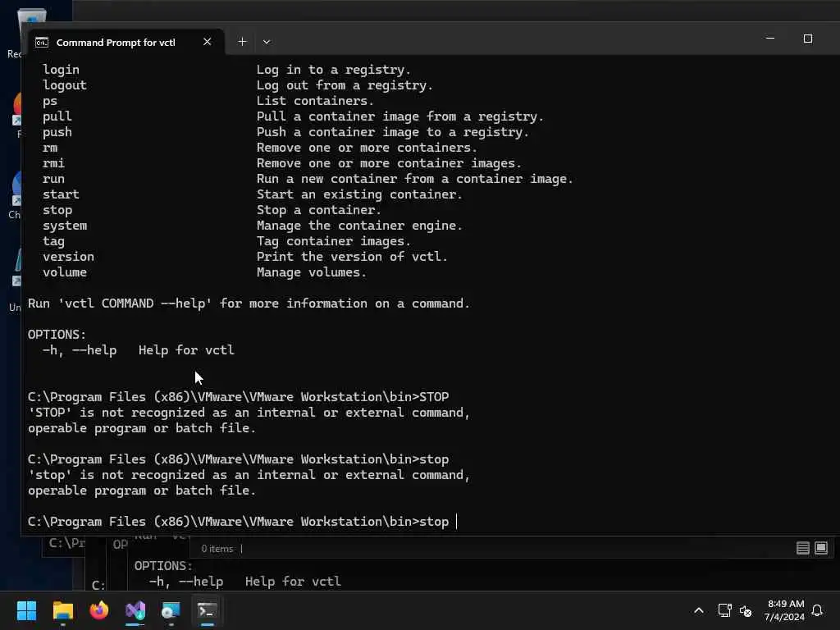Click the '0 items' status text
This screenshot has width=840, height=630.
click(217, 549)
